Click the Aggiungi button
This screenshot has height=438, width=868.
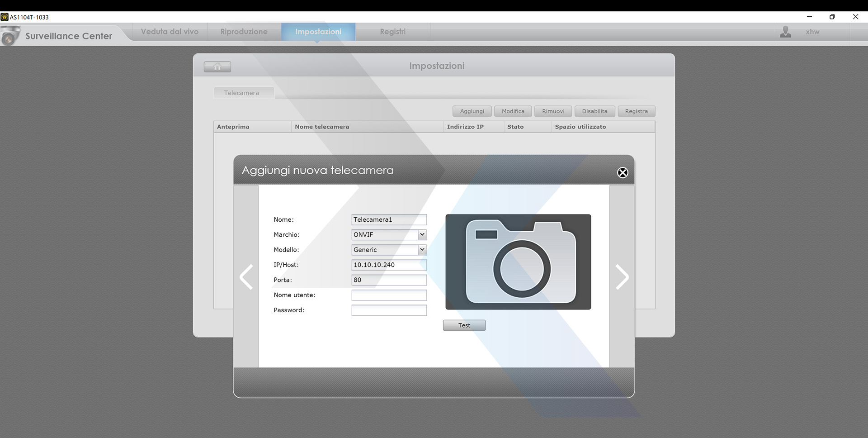pos(472,111)
